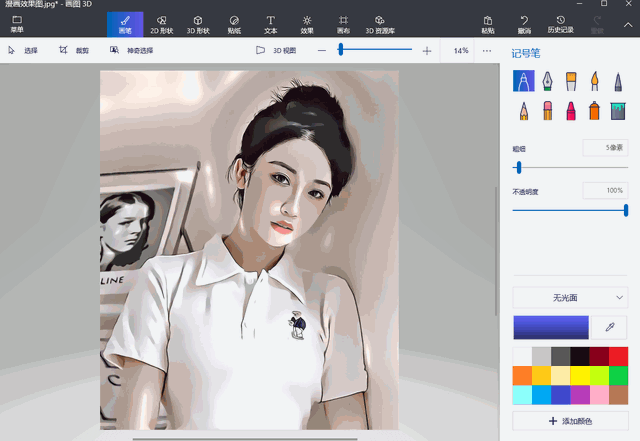640x441 pixels.
Task: Click the 添加颜色 add color button
Action: (x=570, y=422)
